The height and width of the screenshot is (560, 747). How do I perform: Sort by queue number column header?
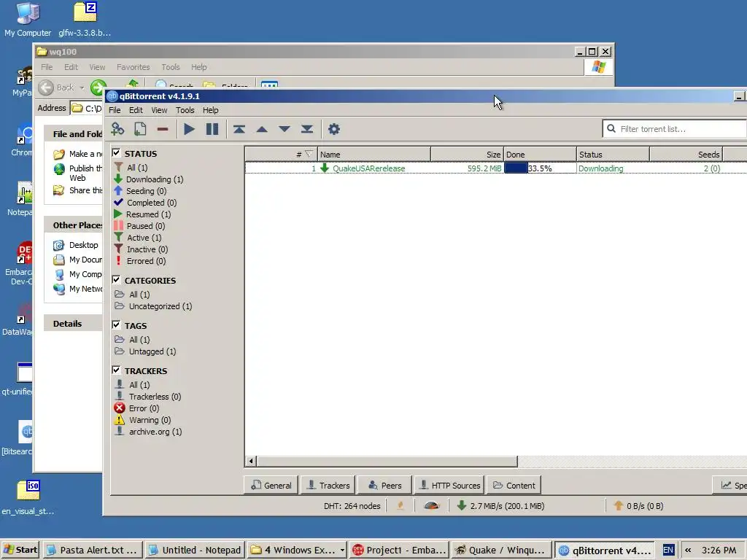click(x=281, y=155)
